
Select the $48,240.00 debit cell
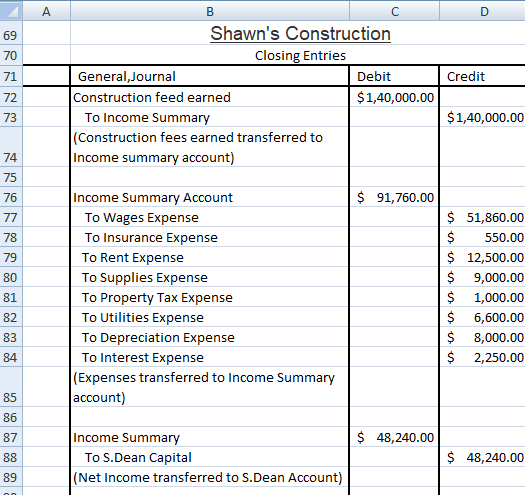click(x=394, y=437)
